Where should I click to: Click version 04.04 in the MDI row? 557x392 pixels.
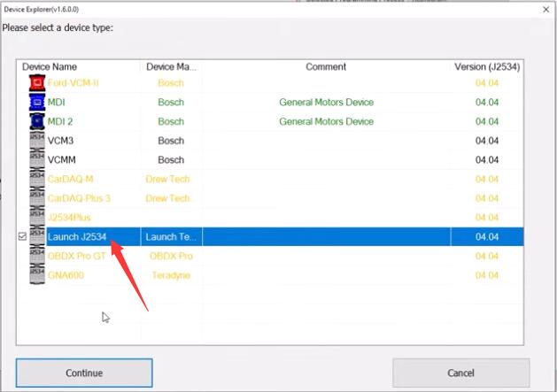click(487, 103)
